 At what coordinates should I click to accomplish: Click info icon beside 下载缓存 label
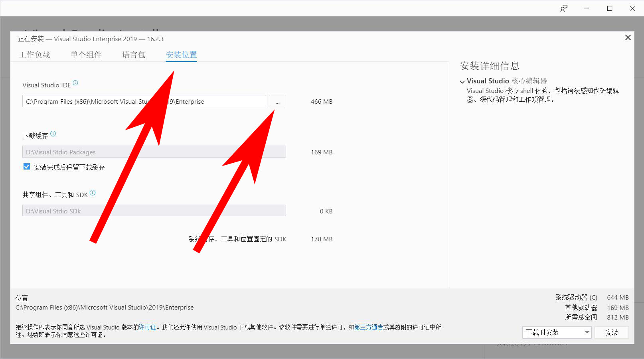pos(53,134)
